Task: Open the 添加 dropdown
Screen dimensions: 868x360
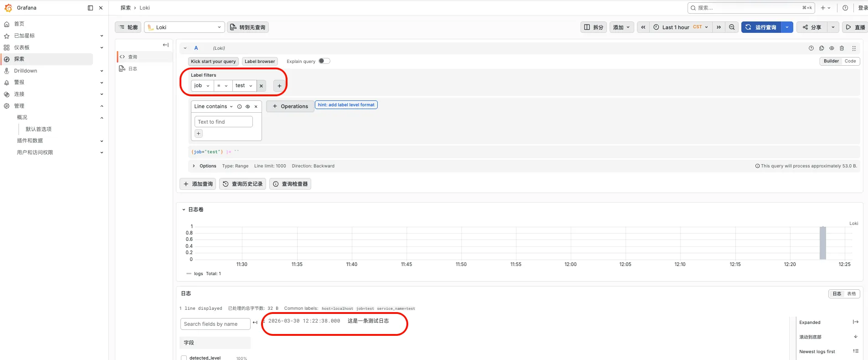Action: point(621,27)
